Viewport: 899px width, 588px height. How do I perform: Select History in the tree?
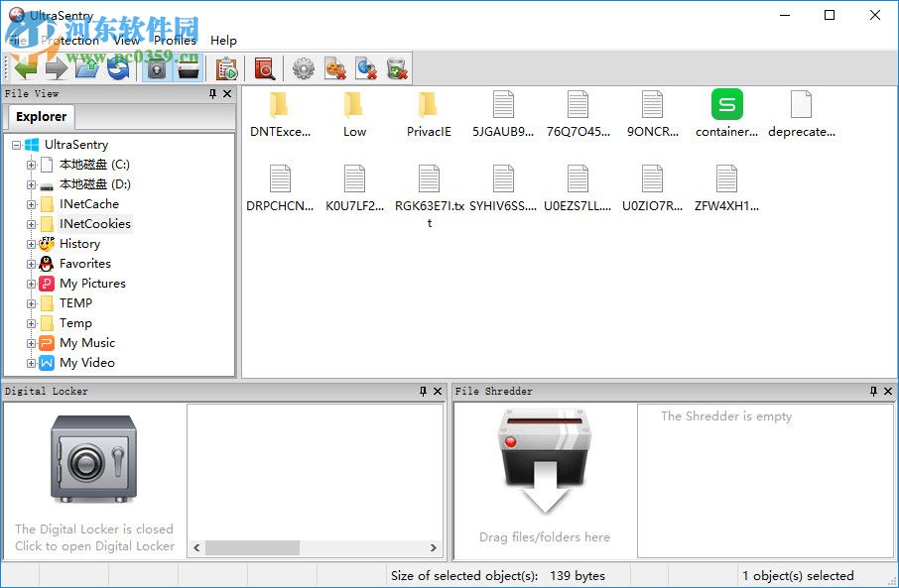79,244
